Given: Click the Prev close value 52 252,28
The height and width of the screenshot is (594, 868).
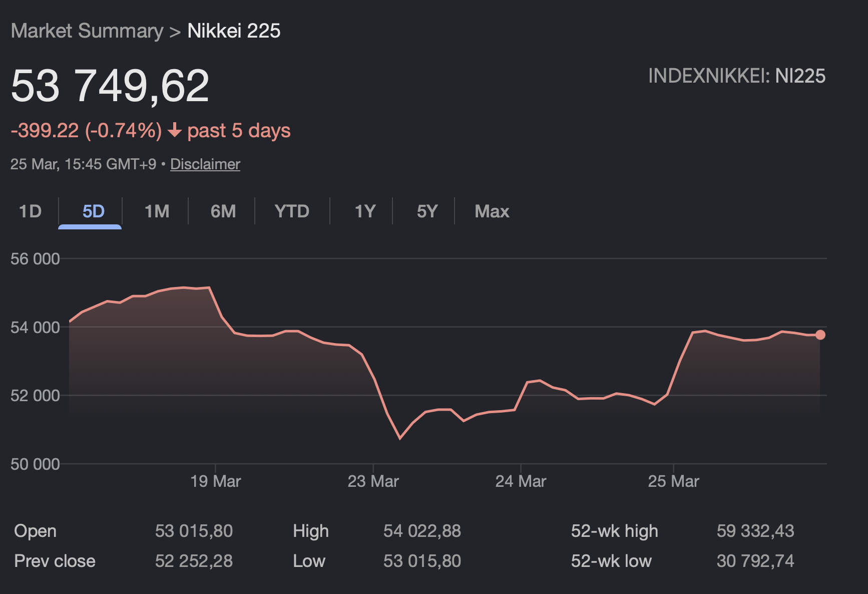Looking at the screenshot, I should point(194,561).
